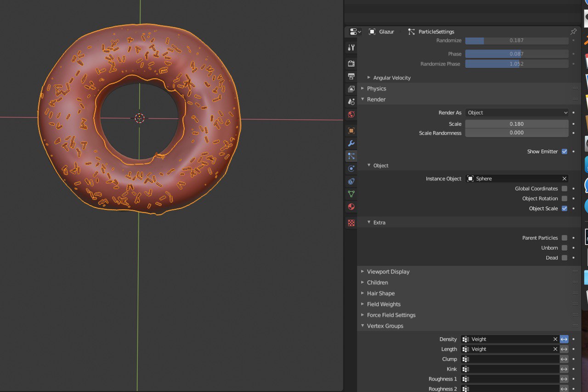This screenshot has height=392, width=588.
Task: Open the Object Constraints tab
Action: (x=351, y=181)
